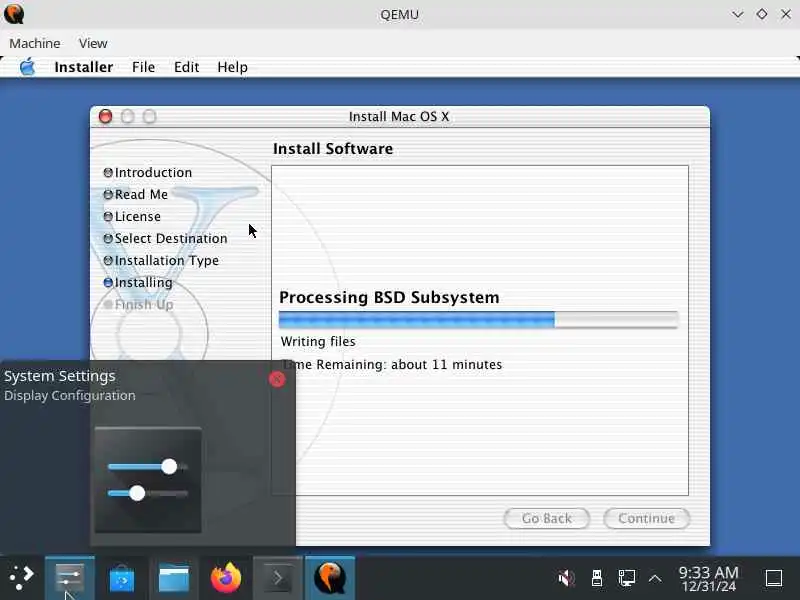Click the muted volume tray icon
The width and height of the screenshot is (800, 600).
coord(566,578)
